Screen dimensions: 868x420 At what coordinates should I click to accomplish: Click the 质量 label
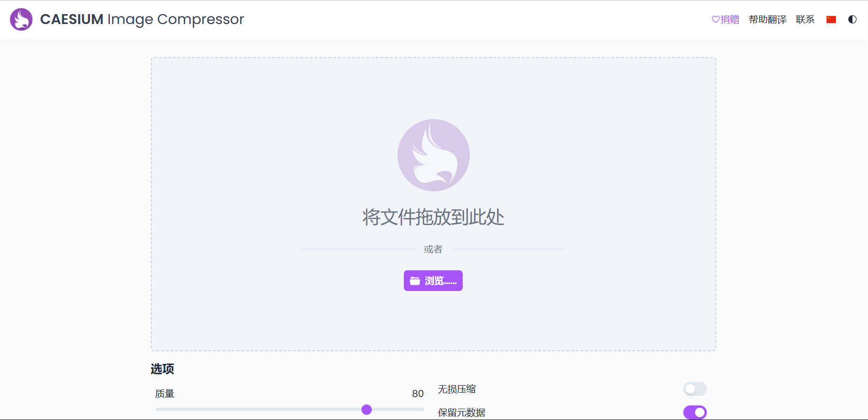tap(165, 394)
